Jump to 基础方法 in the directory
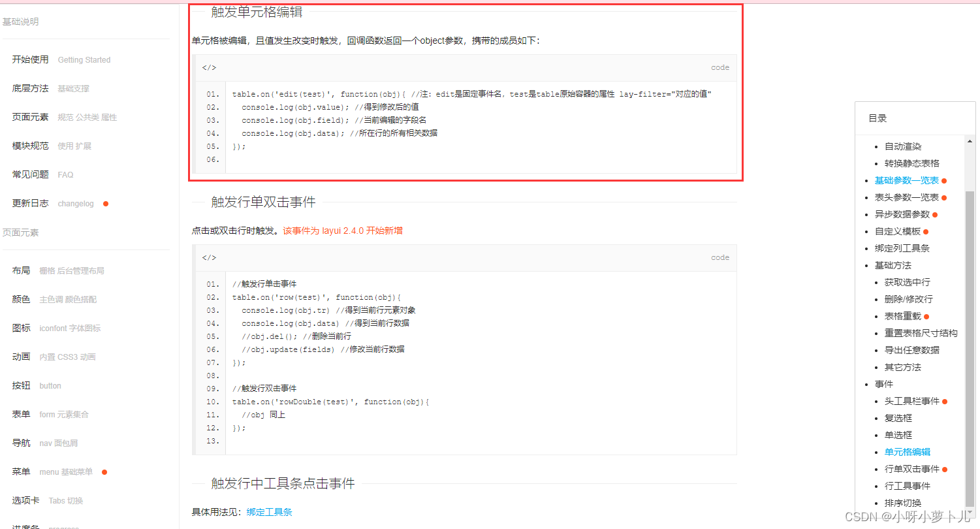This screenshot has height=529, width=980. pyautogui.click(x=893, y=265)
